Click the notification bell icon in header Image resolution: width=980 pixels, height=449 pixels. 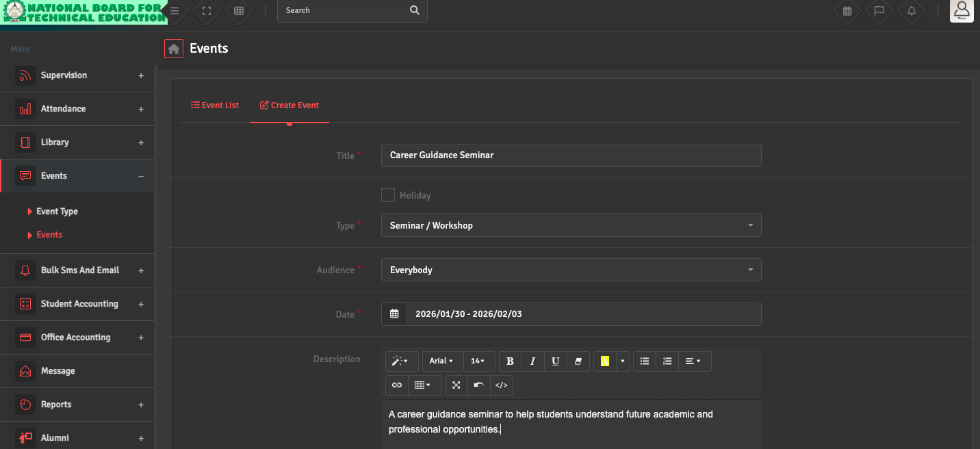[x=912, y=11]
